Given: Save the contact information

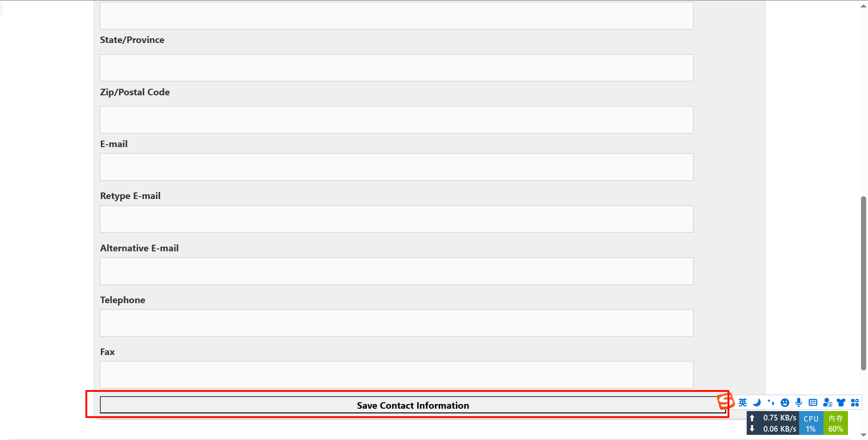Looking at the screenshot, I should [x=413, y=405].
